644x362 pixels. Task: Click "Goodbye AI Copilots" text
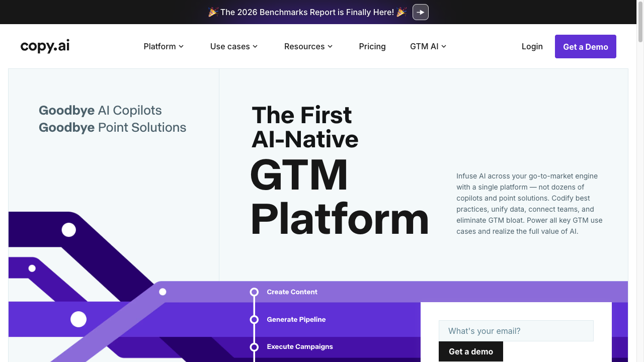tap(100, 111)
